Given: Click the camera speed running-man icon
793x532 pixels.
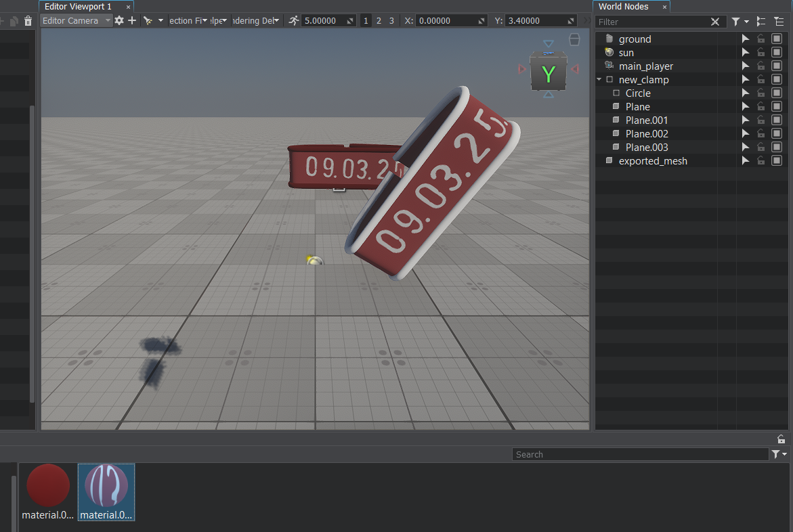Looking at the screenshot, I should pos(293,21).
